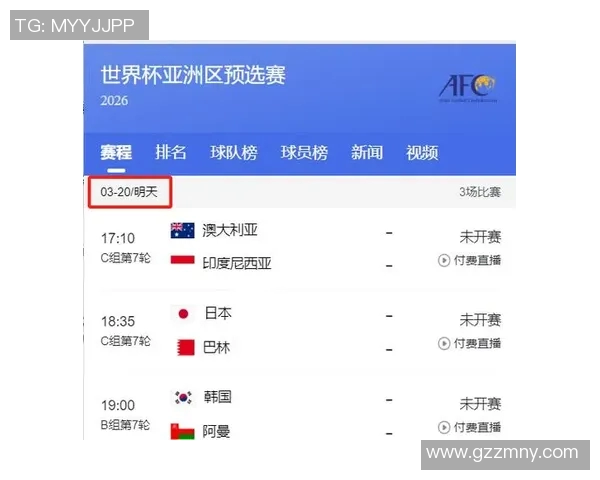Image resolution: width=600 pixels, height=480 pixels.
Task: Play paid live stream for Korea vs Oman
Action: pos(470,427)
